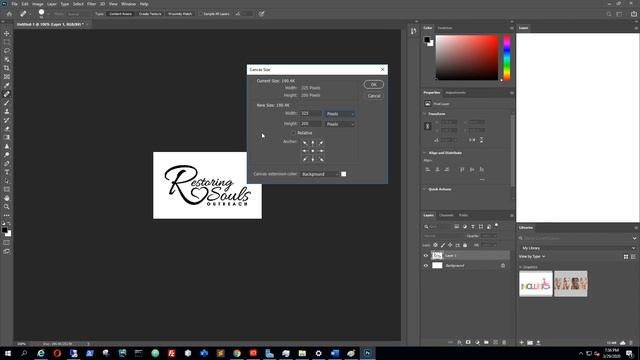Collapse the Transform section
Image resolution: width=640 pixels, height=360 pixels.
coord(424,114)
